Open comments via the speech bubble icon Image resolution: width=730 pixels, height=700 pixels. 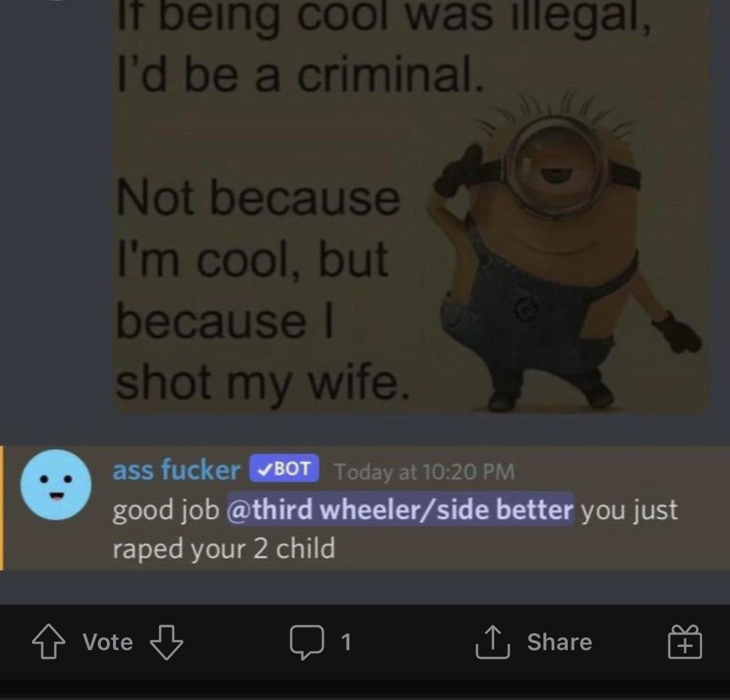306,642
